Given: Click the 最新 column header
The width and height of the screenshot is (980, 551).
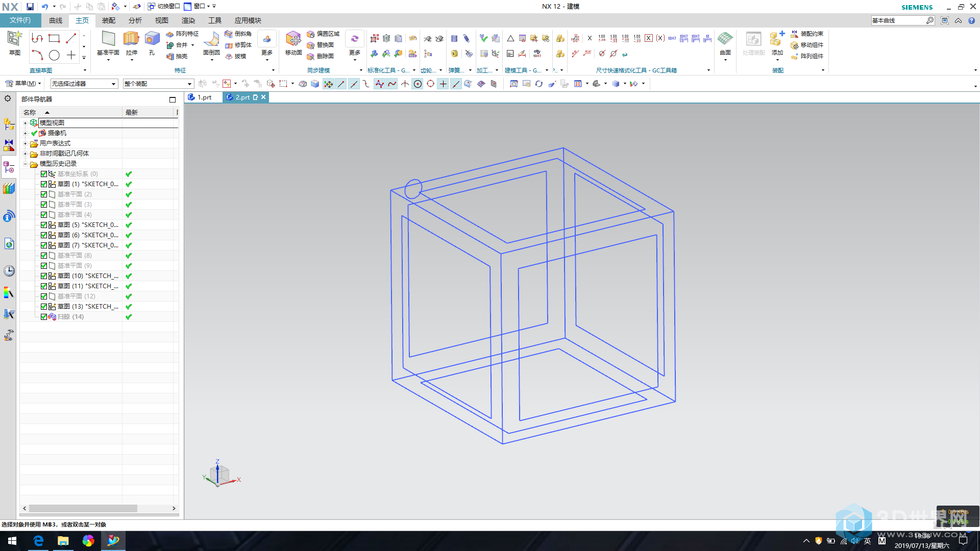Looking at the screenshot, I should 149,112.
